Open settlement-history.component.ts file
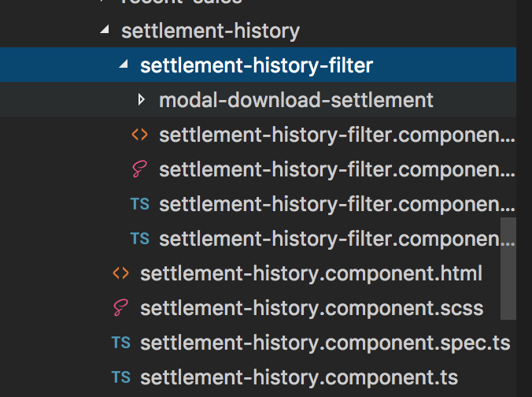 (299, 377)
